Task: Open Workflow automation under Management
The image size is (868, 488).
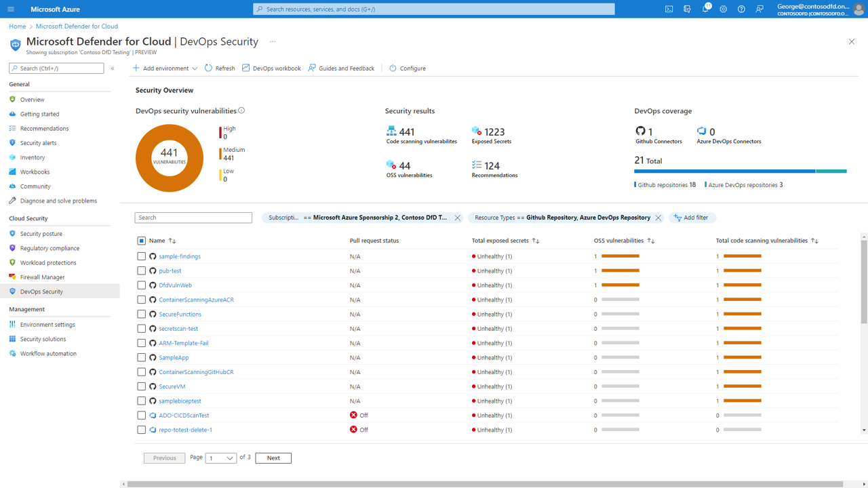Action: coord(46,353)
